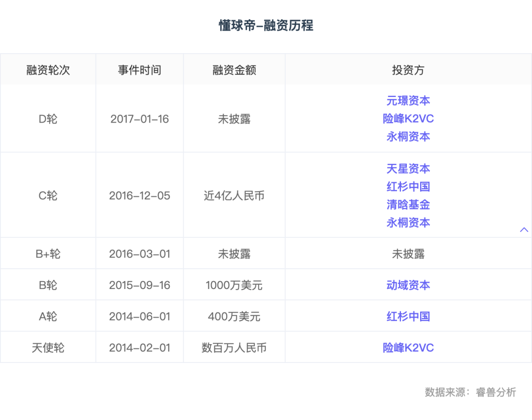This screenshot has height=420, width=532.
Task: Select the 融资轮次 column header
Action: [x=48, y=70]
